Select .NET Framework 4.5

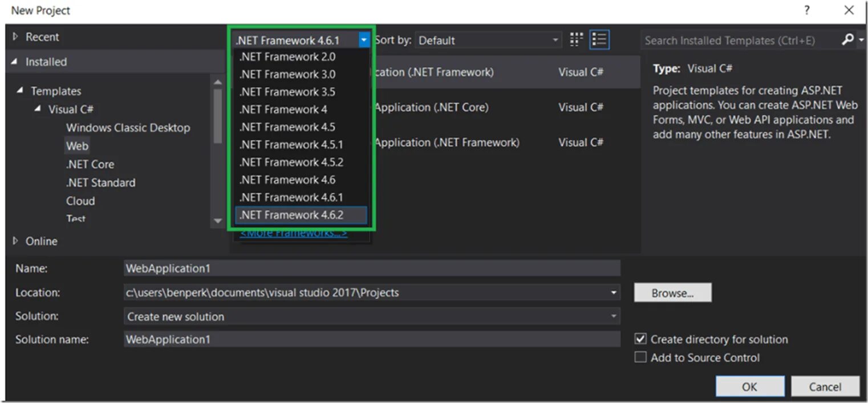click(x=301, y=127)
